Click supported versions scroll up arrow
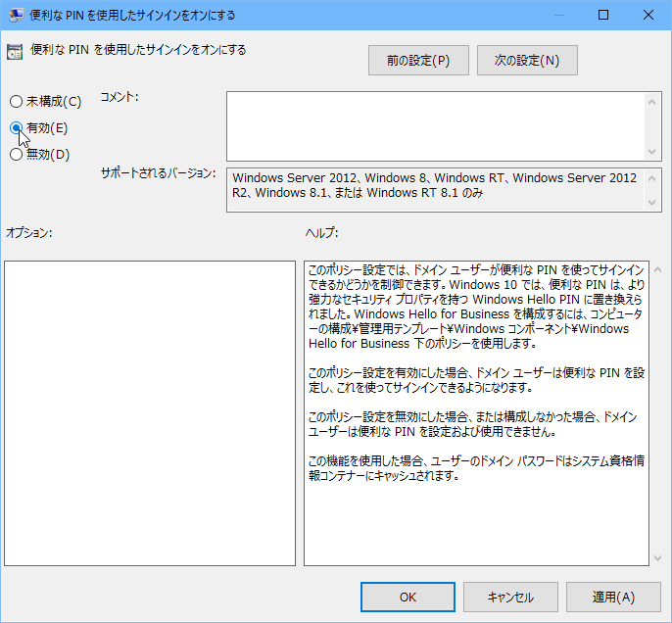Screen dimensions: 672x623 tap(651, 178)
